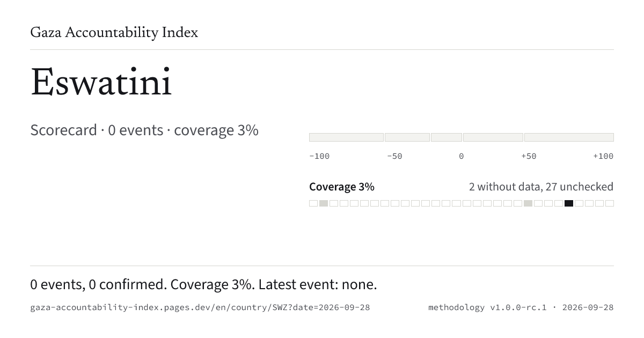The image size is (644, 338).
Task: Click the bold Coverage 3% label
Action: click(x=342, y=187)
